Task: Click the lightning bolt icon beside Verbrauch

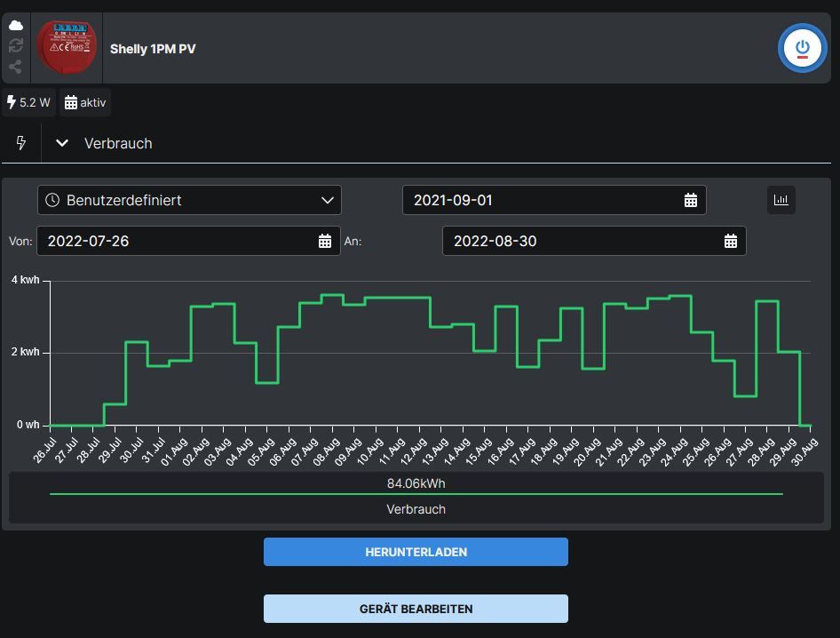Action: [21, 143]
